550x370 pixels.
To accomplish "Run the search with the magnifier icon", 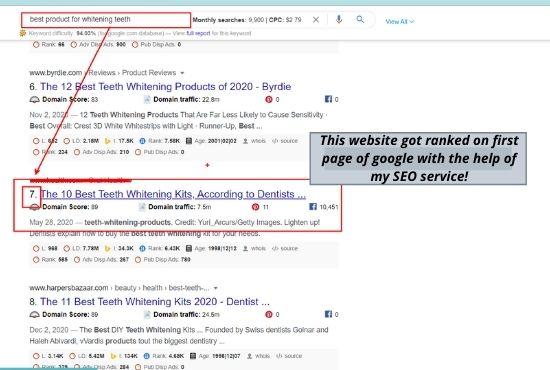I will pos(360,19).
